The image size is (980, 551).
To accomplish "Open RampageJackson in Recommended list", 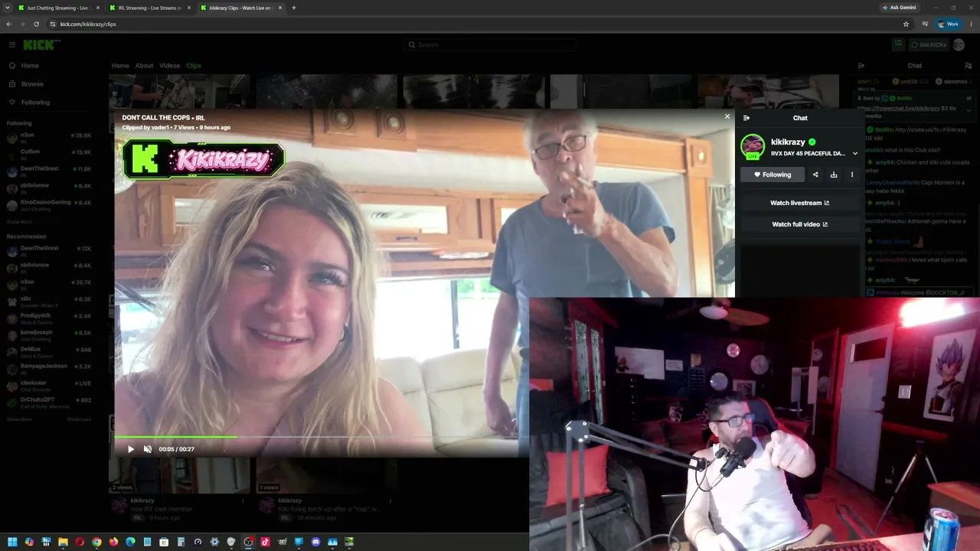I will (x=49, y=369).
